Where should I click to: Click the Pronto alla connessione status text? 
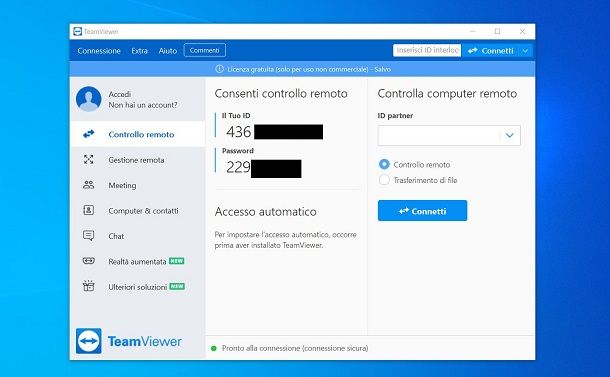click(295, 348)
